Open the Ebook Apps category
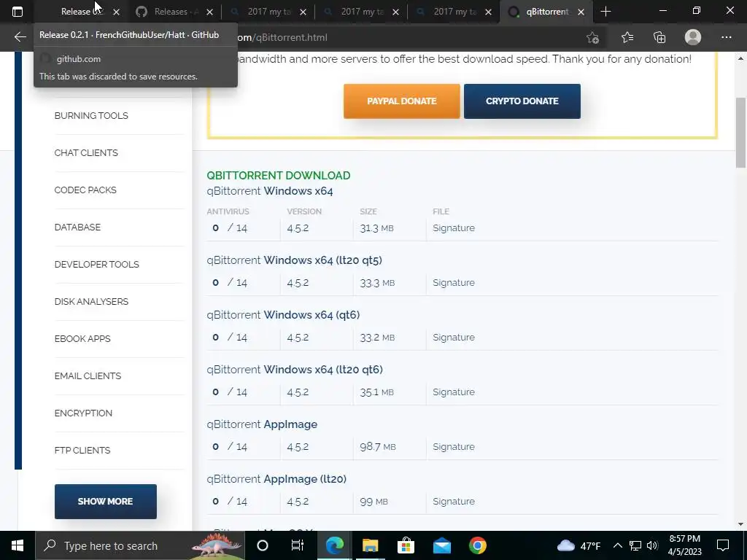 (82, 338)
